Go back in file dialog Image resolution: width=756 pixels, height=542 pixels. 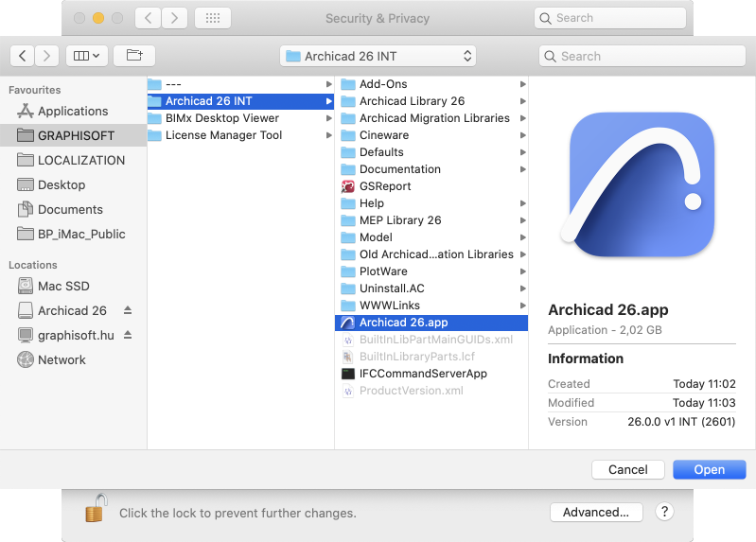22,56
